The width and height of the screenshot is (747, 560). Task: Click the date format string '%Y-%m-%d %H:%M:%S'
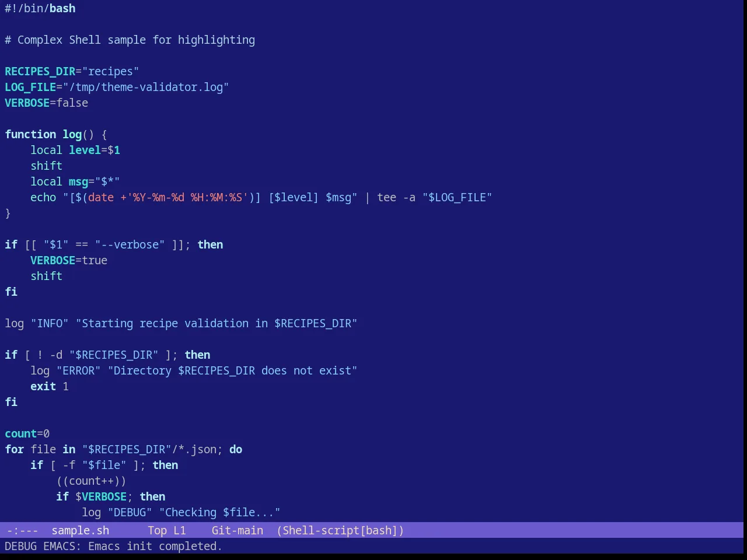coord(187,197)
